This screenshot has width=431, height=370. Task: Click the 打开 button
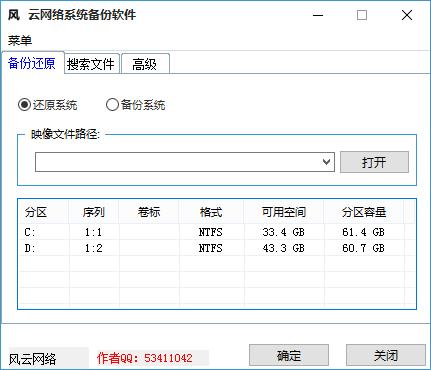pos(374,162)
